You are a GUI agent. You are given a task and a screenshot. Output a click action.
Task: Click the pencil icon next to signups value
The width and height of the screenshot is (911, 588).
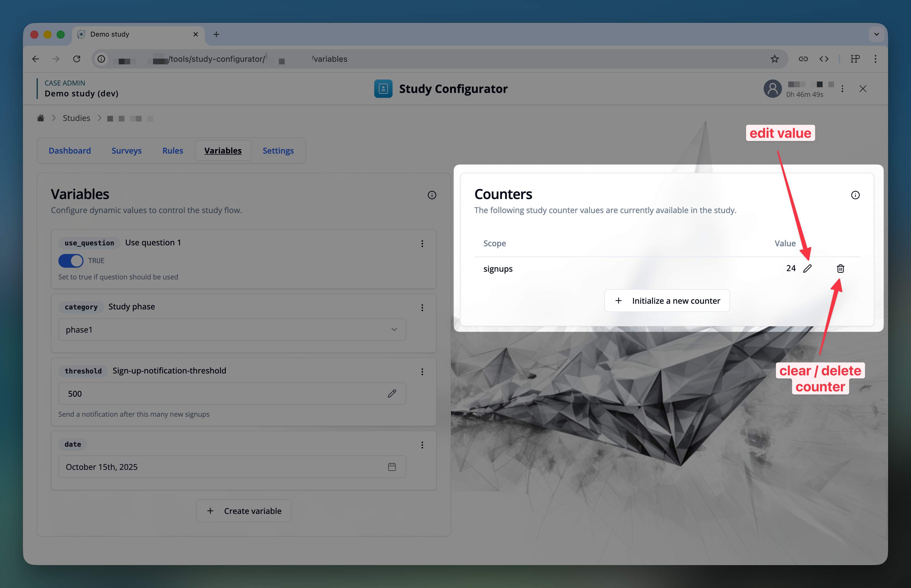point(807,269)
